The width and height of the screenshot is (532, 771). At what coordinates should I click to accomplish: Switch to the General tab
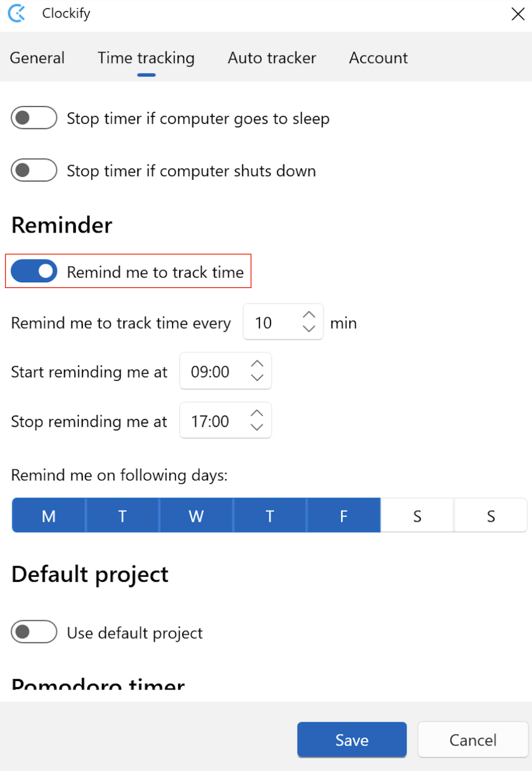(37, 58)
